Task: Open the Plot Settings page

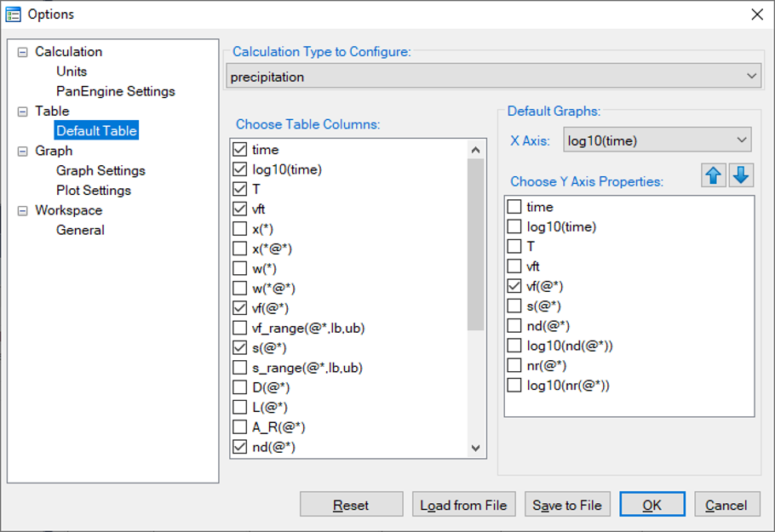Action: 94,191
